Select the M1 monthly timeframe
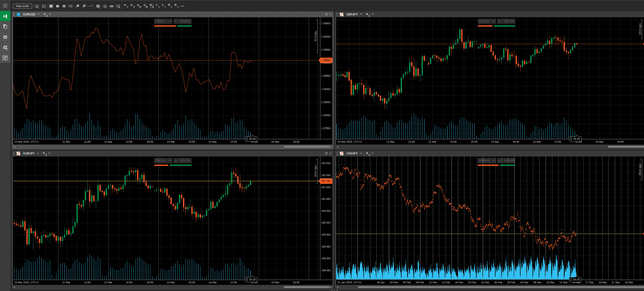Image resolution: width=644 pixels, height=291 pixels. coord(176,6)
